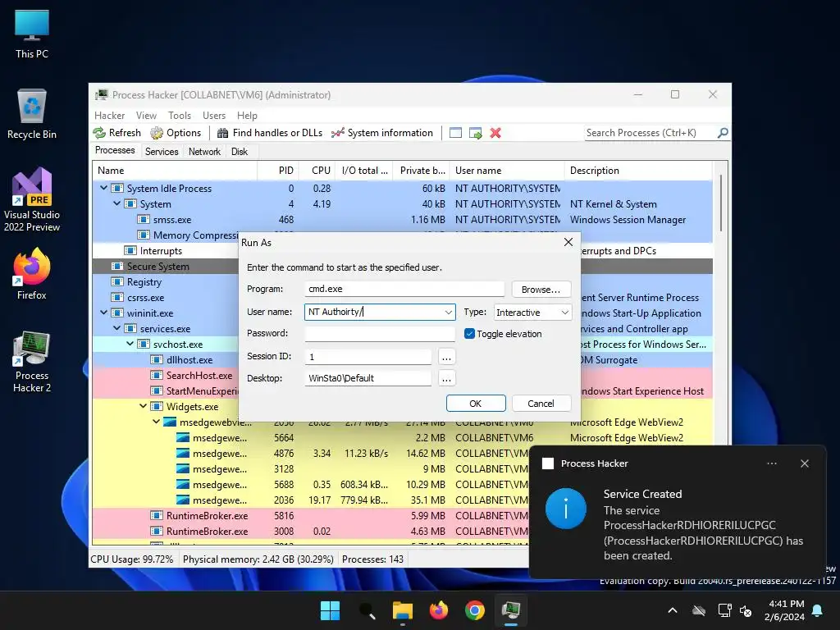Open taskbar Search

(367, 610)
